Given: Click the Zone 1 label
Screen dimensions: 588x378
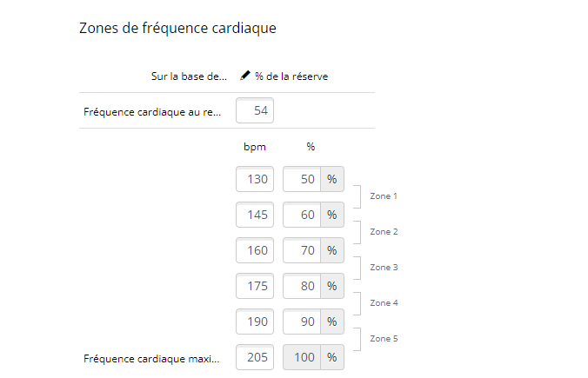Looking at the screenshot, I should point(384,196).
